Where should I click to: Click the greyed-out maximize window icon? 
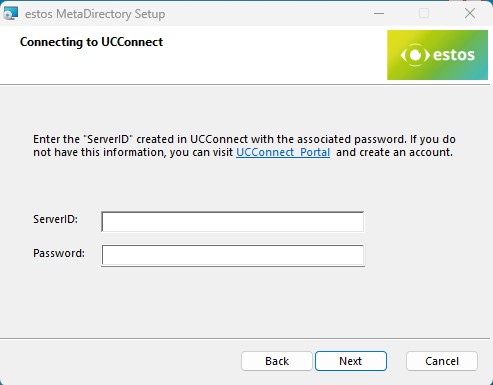click(424, 14)
